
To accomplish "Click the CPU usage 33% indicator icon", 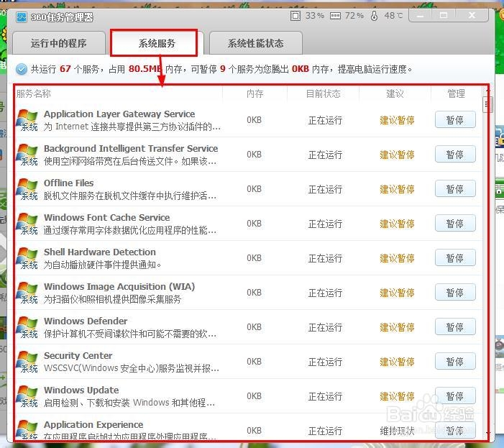I will (295, 16).
